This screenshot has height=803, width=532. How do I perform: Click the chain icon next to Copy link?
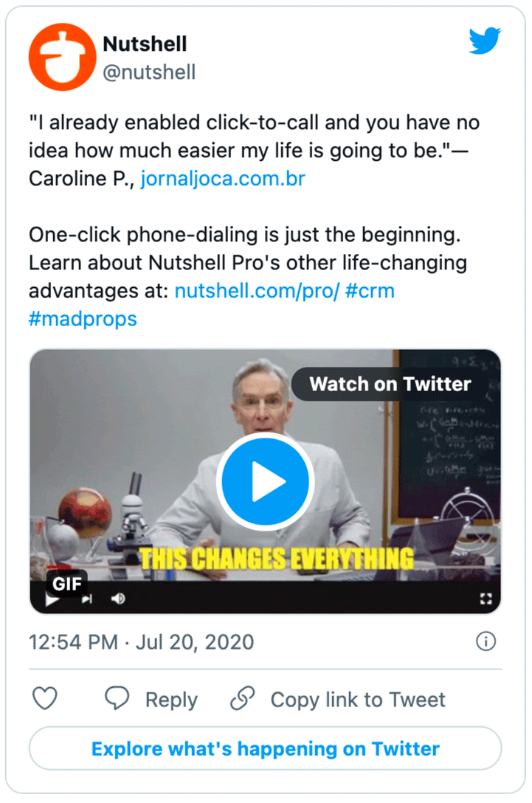[244, 698]
